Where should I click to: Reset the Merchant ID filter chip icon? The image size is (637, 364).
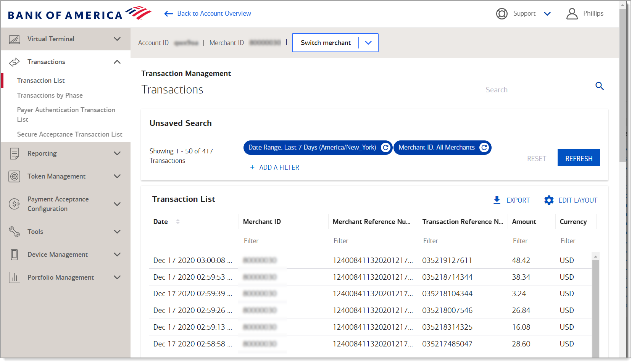coord(484,148)
